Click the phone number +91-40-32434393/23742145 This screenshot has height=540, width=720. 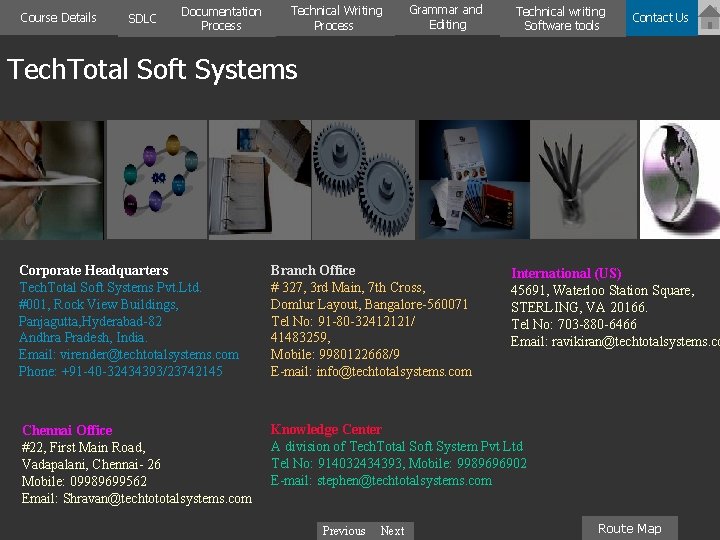click(141, 371)
